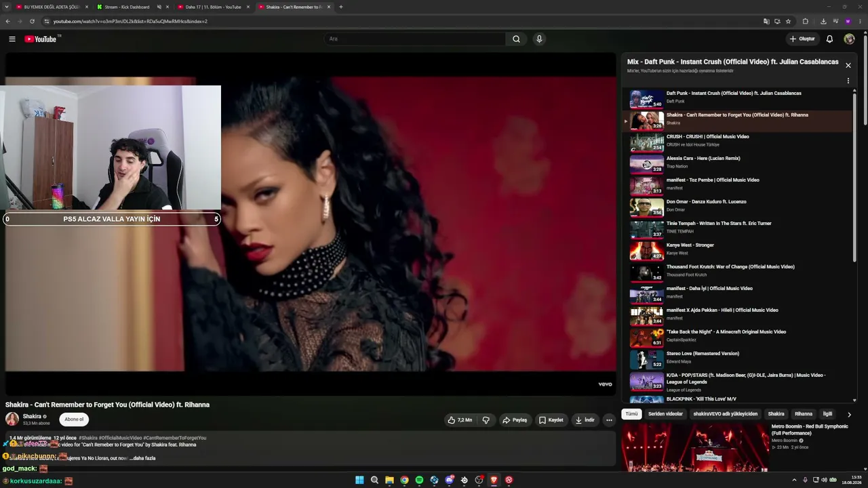Go back using browser back arrow
This screenshot has height=488, width=868.
7,21
